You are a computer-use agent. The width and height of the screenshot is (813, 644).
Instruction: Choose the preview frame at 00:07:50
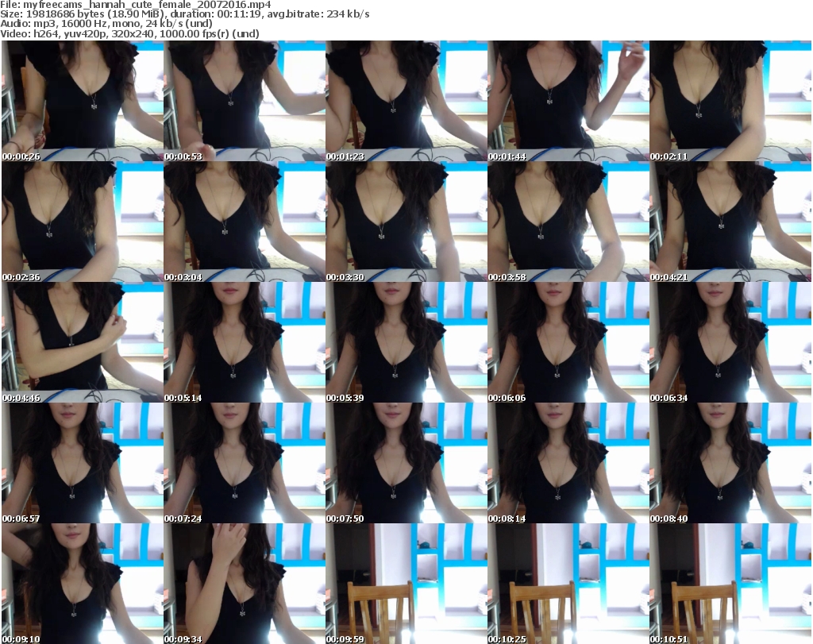406,463
